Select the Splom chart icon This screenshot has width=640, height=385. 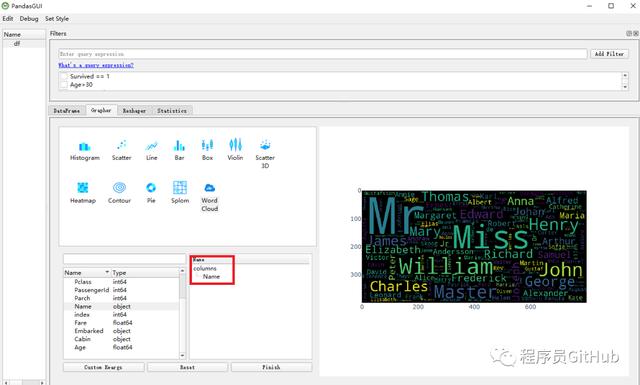tap(180, 187)
